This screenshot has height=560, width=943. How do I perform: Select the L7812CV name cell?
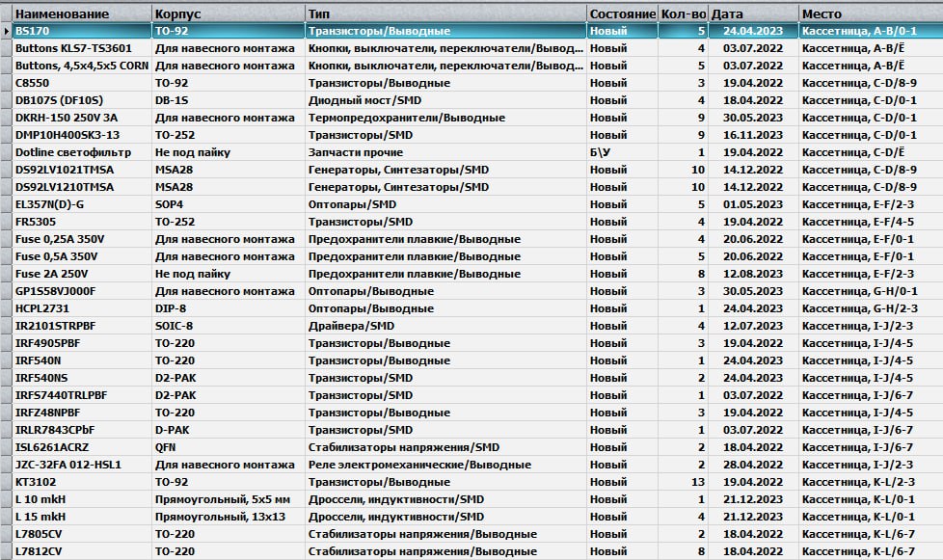point(82,552)
